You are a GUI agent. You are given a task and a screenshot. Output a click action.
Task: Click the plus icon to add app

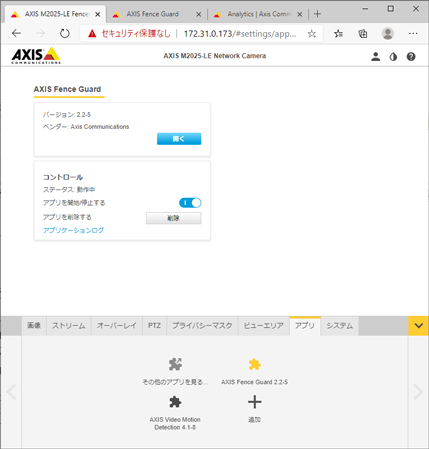click(255, 402)
